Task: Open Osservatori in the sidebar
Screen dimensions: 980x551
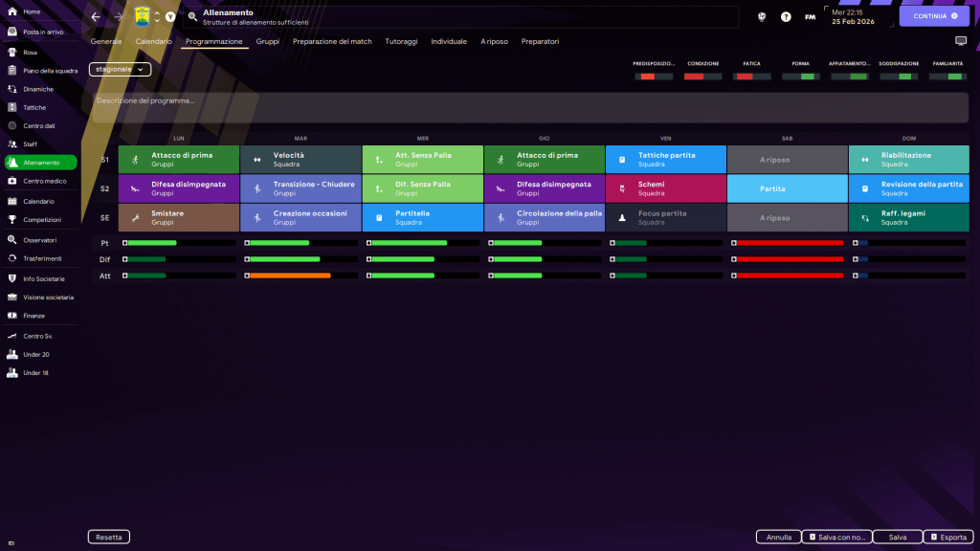Action: click(x=40, y=240)
